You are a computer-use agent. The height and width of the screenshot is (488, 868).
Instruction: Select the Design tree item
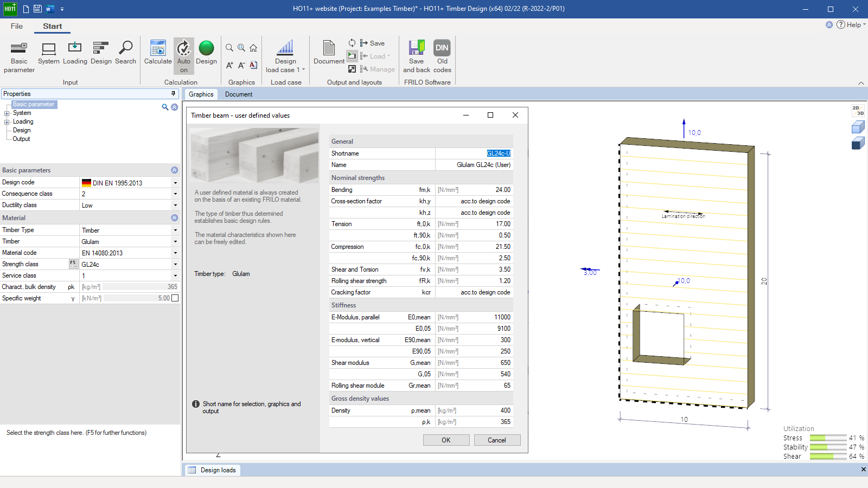[x=22, y=130]
